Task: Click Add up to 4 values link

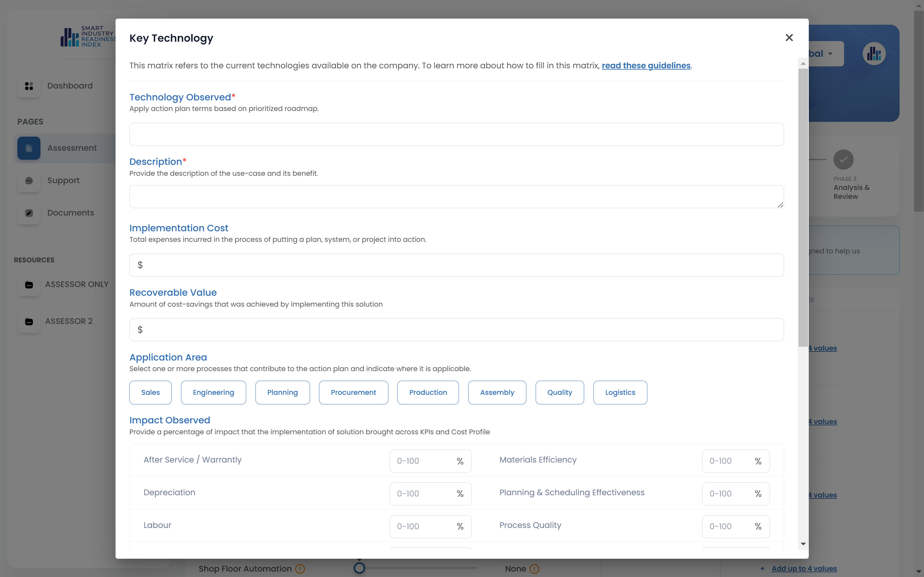Action: 804,568
